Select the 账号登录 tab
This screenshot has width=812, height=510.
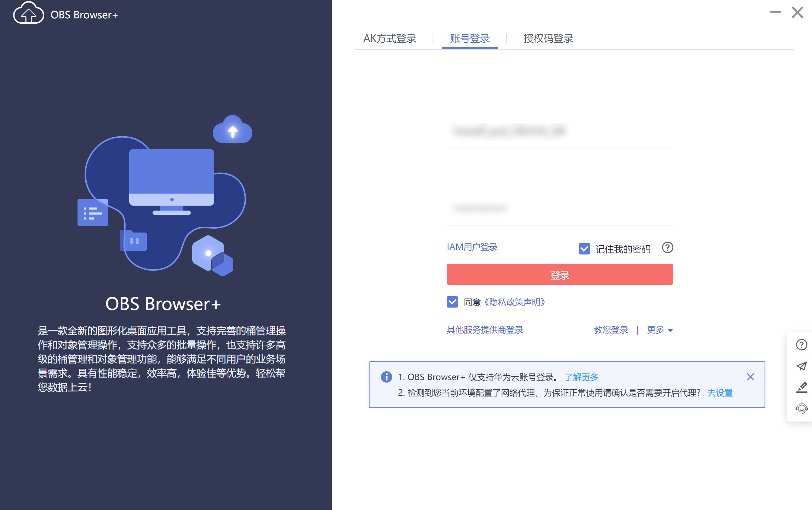pos(470,38)
